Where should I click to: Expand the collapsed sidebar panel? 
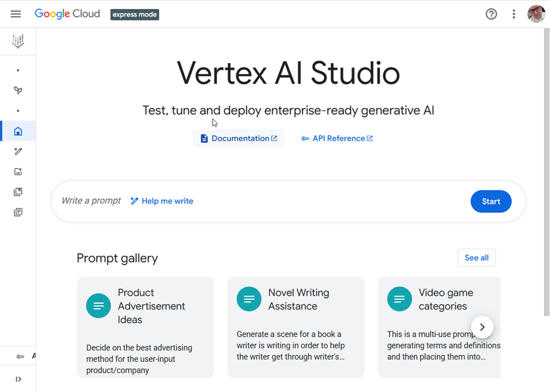coord(18,379)
